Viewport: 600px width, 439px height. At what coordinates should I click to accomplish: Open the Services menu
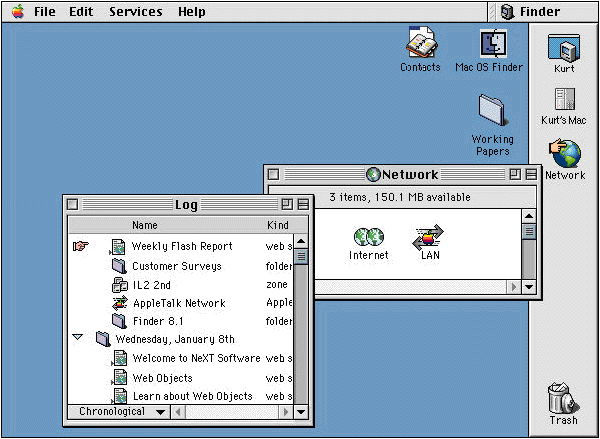click(x=135, y=12)
